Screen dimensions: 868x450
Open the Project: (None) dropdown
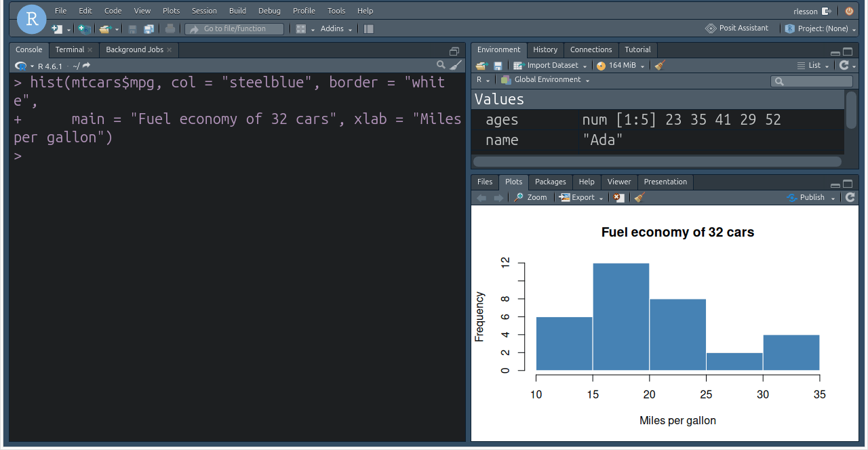click(x=821, y=28)
